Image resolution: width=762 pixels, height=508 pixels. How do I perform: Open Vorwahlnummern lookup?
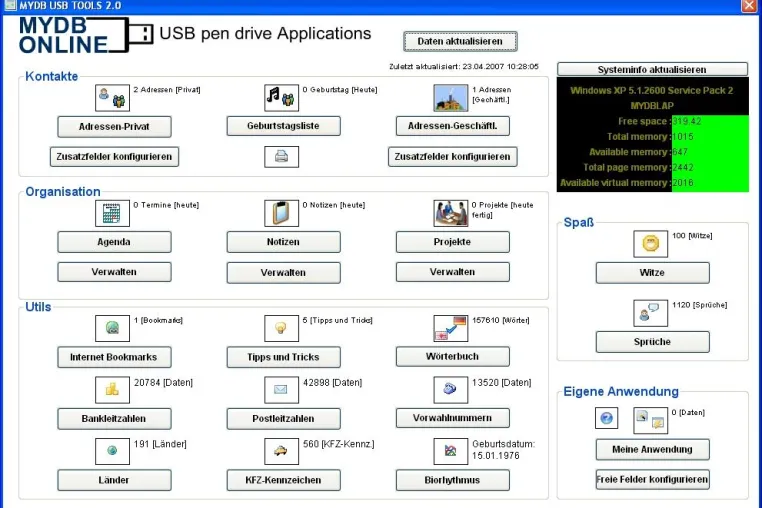(x=452, y=418)
